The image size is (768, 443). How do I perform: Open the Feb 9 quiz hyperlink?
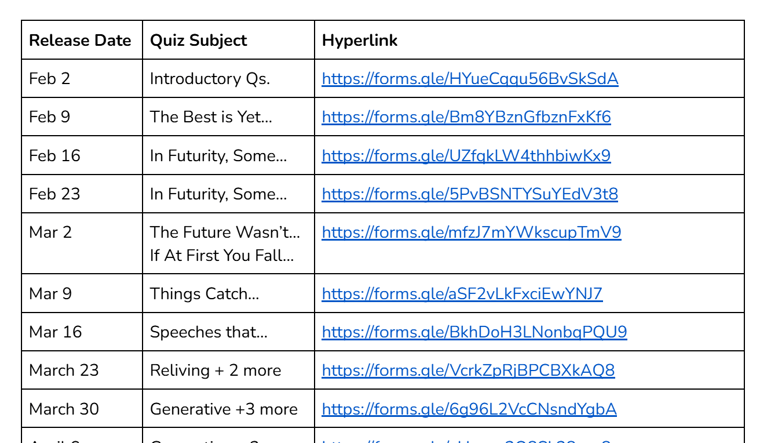[466, 117]
